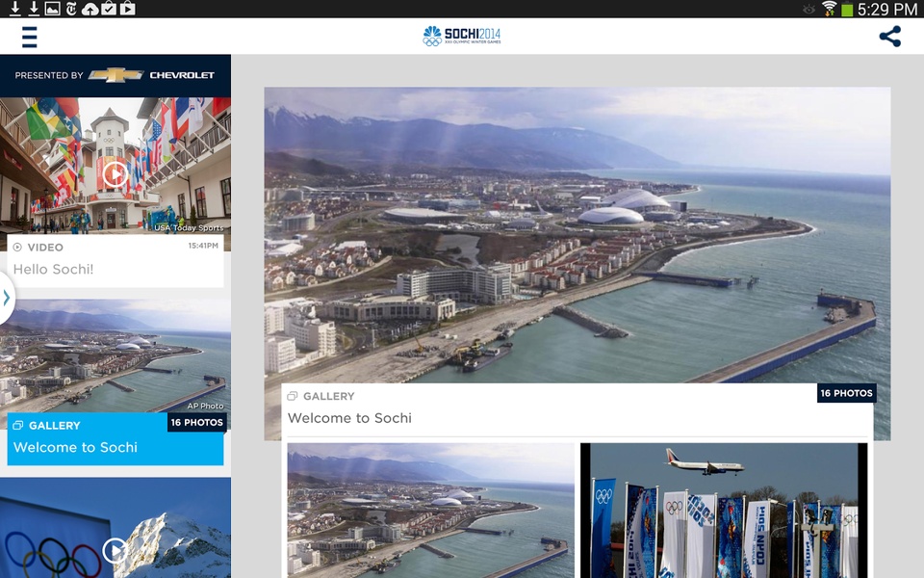The image size is (924, 578).
Task: Tap the VIDEO label on the first card
Action: 45,248
